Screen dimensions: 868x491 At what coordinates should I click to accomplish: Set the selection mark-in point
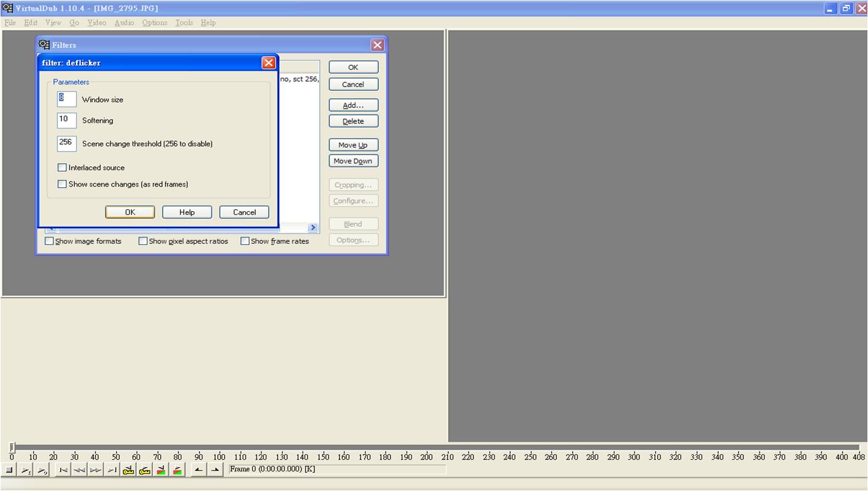coord(198,470)
